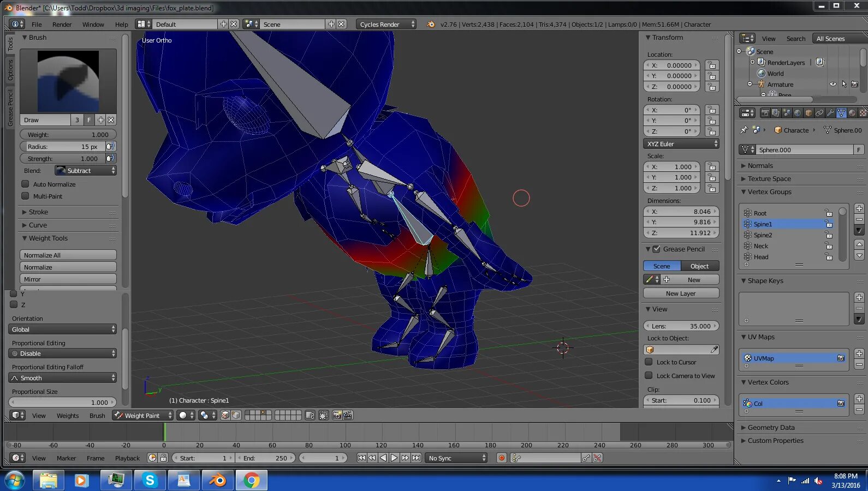Open the Constraints properties tab chain icon
This screenshot has width=868, height=491.
coord(819,113)
